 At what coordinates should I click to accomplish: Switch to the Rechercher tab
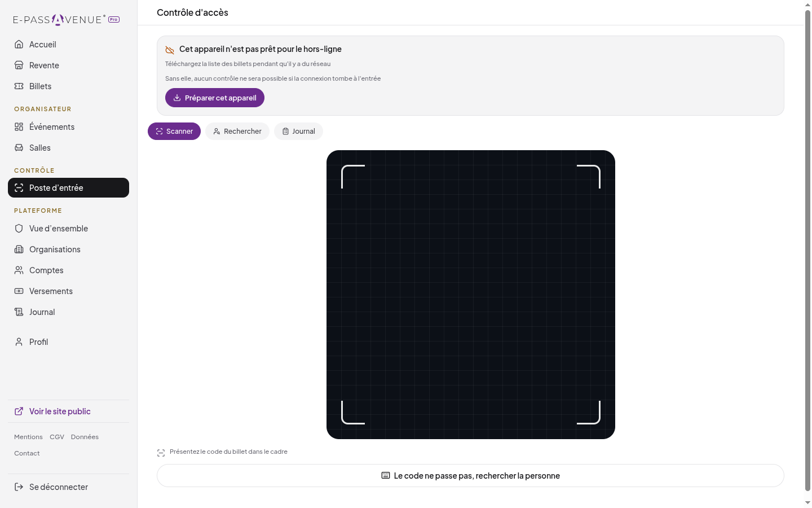[237, 132]
